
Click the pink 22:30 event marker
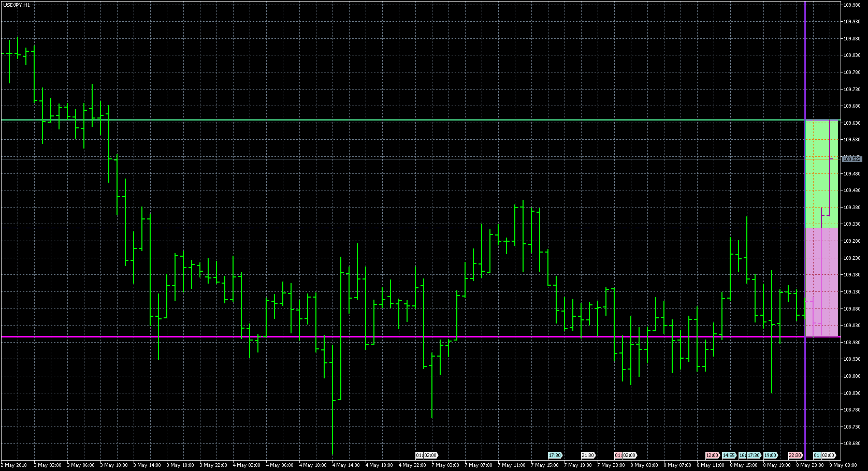(795, 455)
